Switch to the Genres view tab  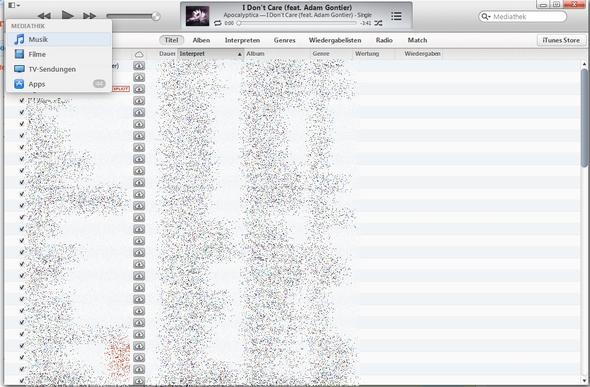click(x=284, y=40)
